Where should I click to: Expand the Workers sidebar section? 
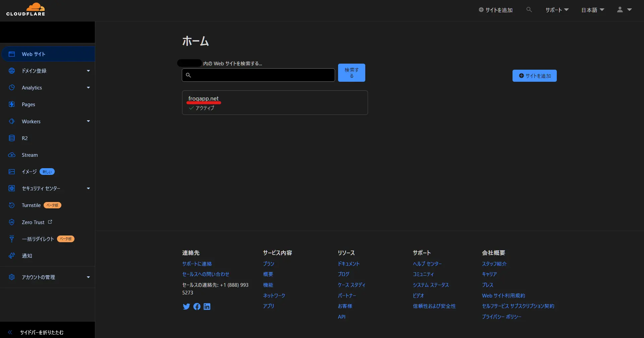coord(88,121)
